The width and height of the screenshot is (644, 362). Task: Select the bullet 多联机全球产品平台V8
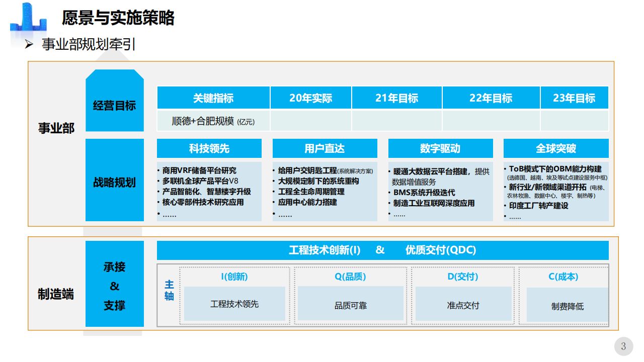coord(200,181)
